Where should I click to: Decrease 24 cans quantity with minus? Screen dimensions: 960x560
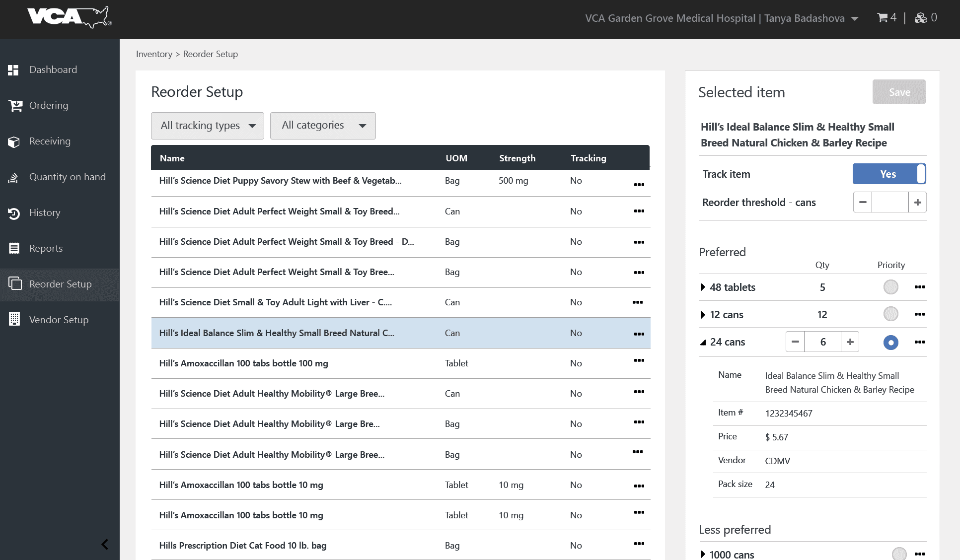point(795,342)
